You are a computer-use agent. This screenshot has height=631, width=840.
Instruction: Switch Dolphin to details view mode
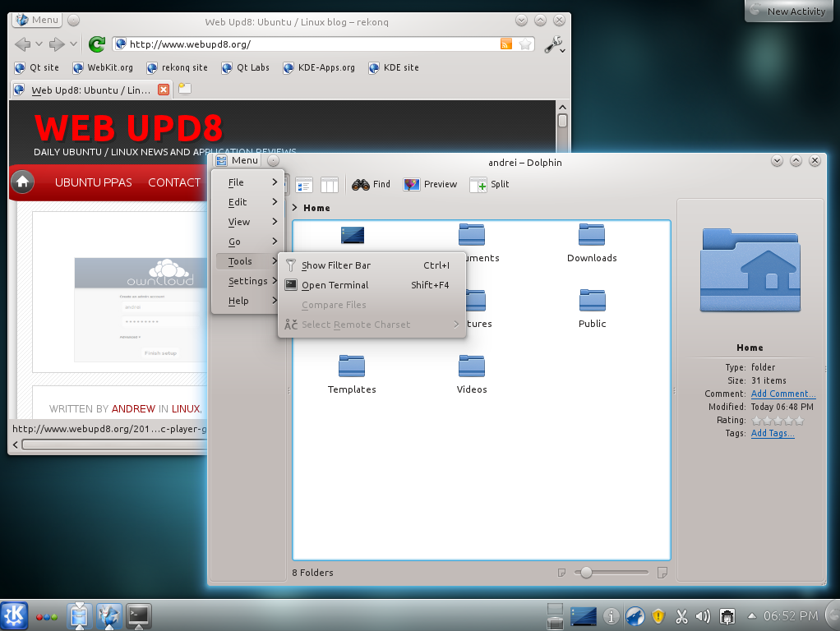point(304,185)
